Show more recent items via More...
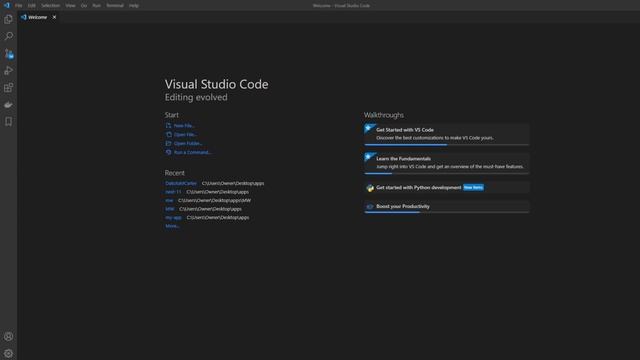 [x=172, y=226]
